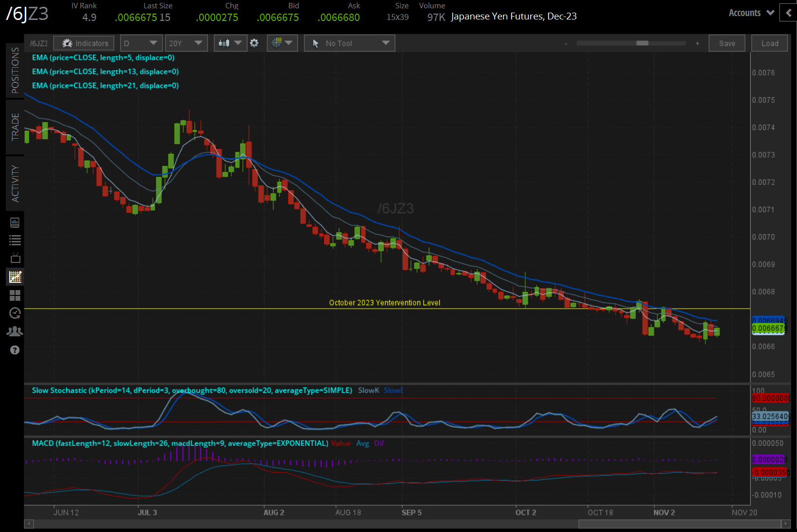This screenshot has height=532, width=797.
Task: Collapse the side panel with left chevron
Action: tap(788, 13)
